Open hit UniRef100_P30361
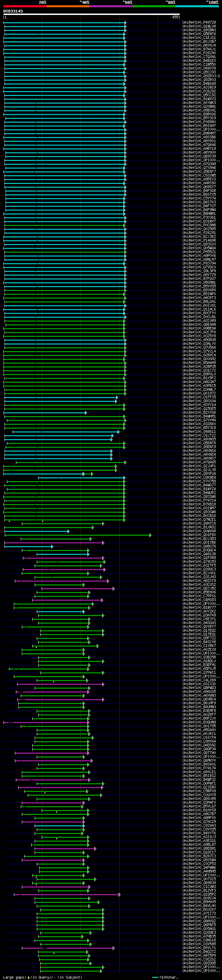 tap(199, 218)
